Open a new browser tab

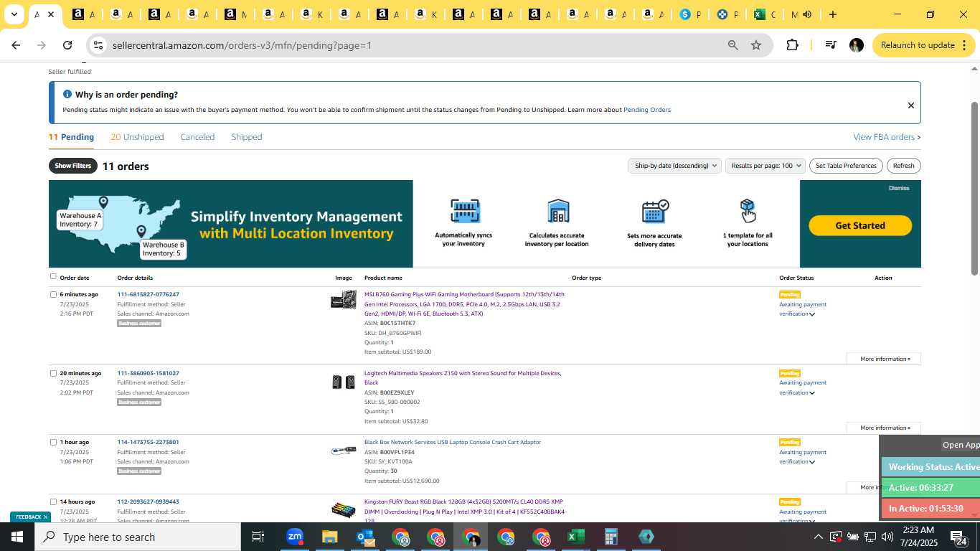point(832,14)
